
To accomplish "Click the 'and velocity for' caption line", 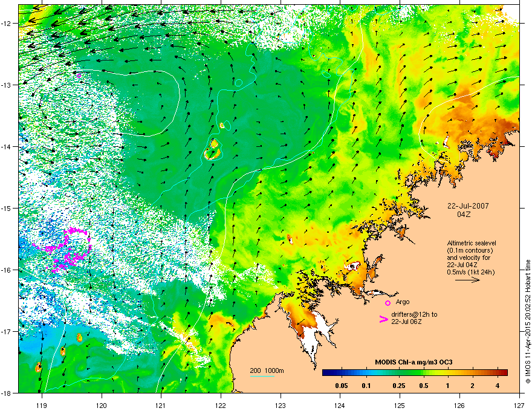I will [469, 257].
